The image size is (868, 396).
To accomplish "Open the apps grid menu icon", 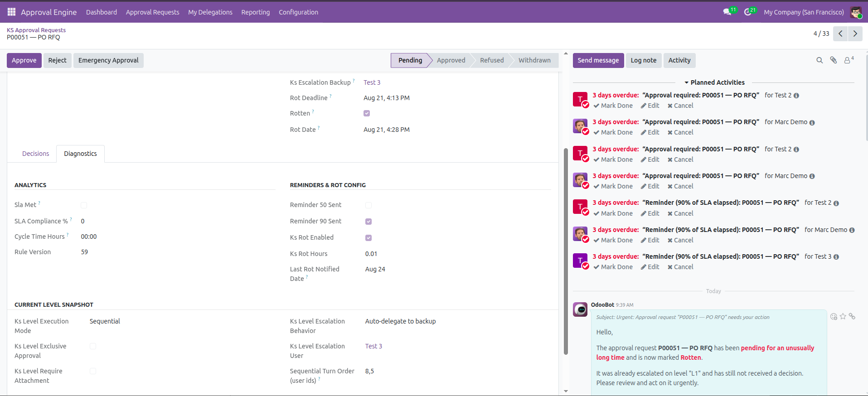I will tap(11, 12).
